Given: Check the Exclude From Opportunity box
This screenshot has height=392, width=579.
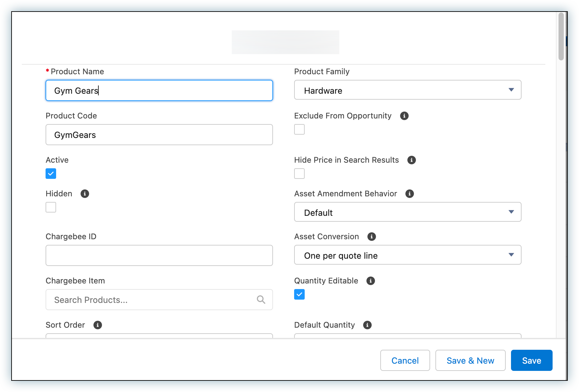Looking at the screenshot, I should click(x=299, y=129).
